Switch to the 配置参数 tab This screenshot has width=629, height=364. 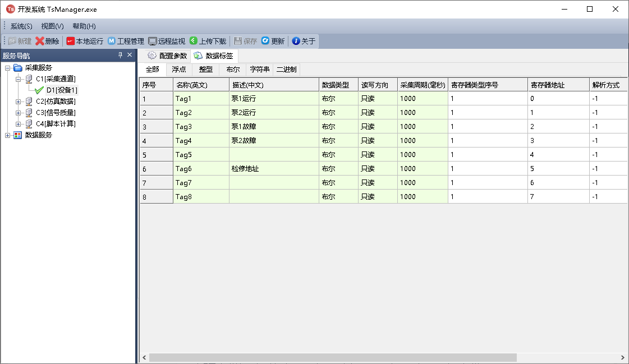(167, 56)
